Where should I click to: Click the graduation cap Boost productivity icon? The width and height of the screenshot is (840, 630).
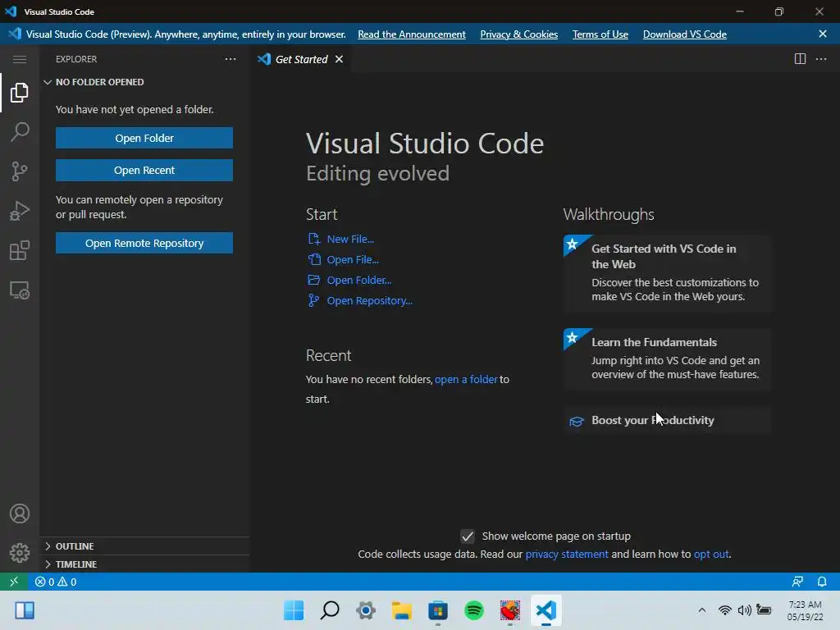(577, 421)
